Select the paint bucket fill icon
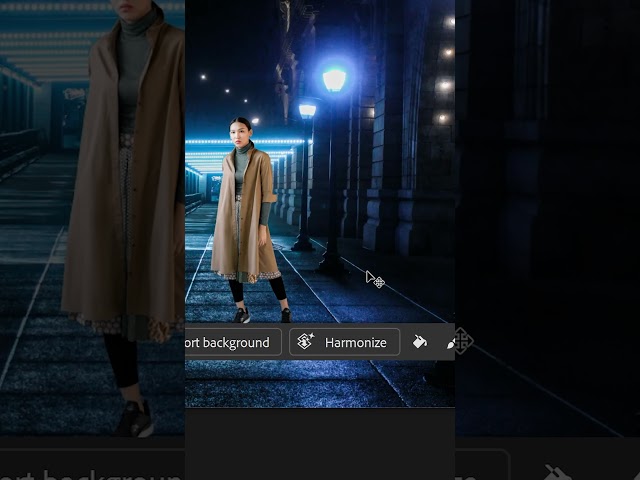Viewport: 640px width, 480px height. click(419, 342)
